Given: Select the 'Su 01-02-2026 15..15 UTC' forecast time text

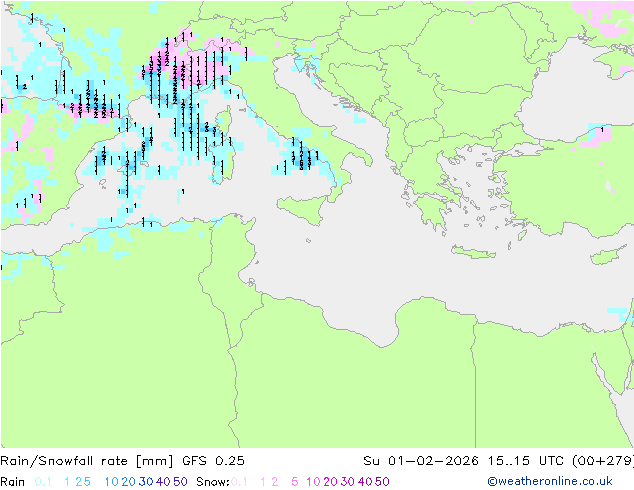Looking at the screenshot, I should click(x=465, y=461).
